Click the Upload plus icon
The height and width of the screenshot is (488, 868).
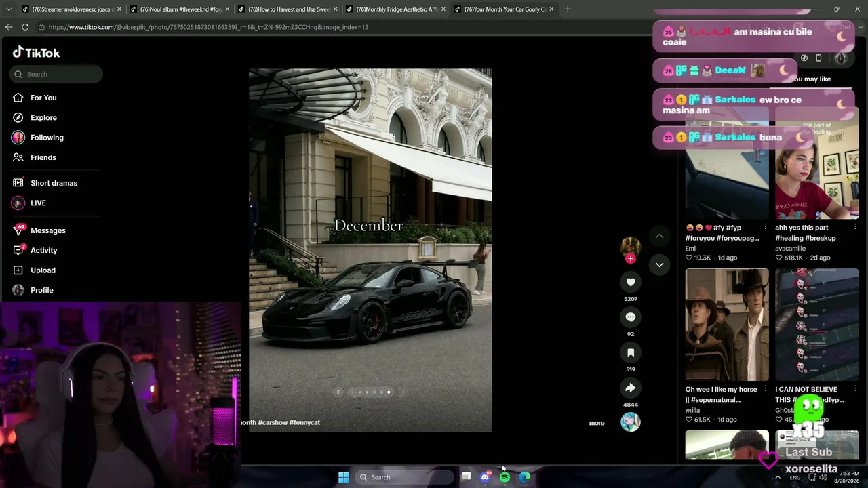pos(18,270)
